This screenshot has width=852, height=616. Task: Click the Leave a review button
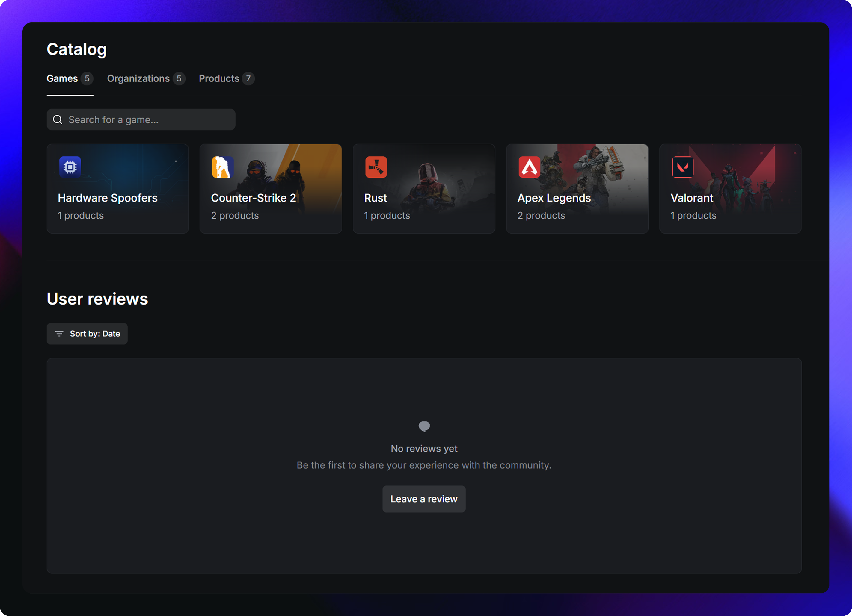424,499
